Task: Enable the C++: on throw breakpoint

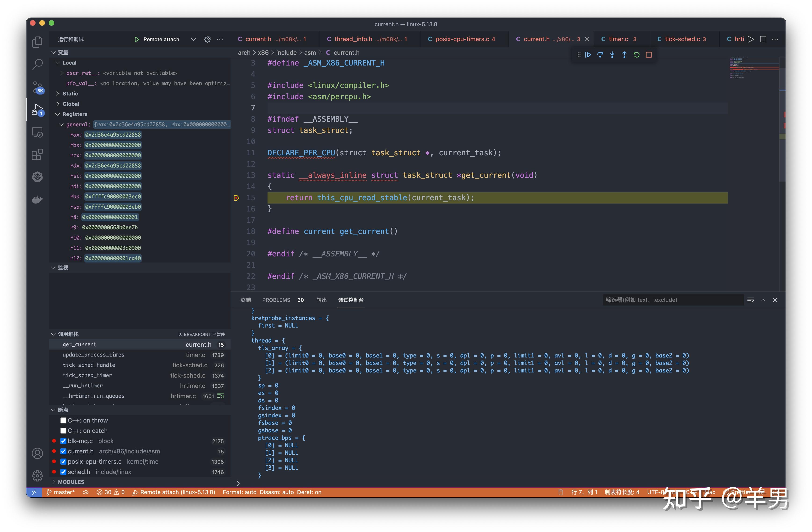Action: click(63, 420)
